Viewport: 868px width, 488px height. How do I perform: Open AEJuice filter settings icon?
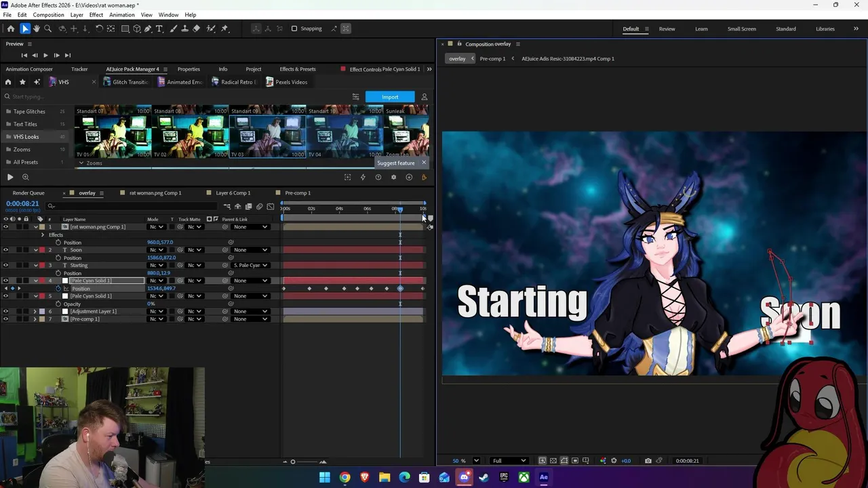(355, 97)
